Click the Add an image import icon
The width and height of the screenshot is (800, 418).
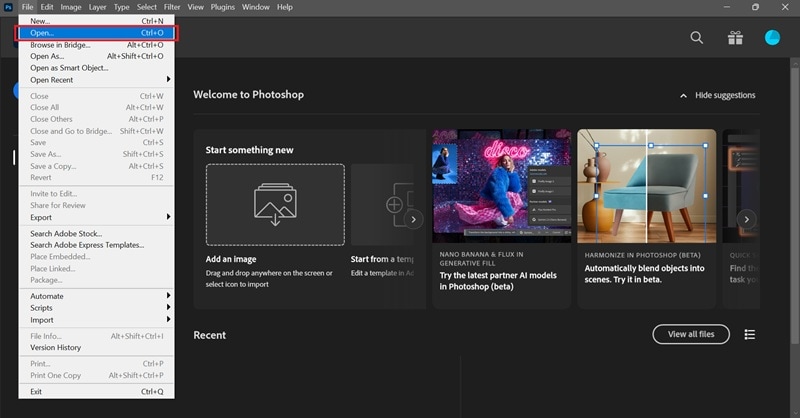tap(275, 205)
